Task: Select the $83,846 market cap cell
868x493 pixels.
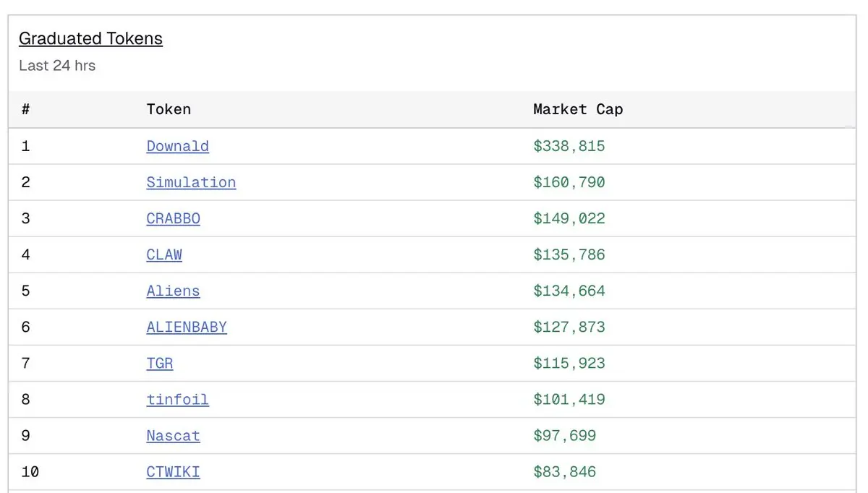Action: [564, 472]
